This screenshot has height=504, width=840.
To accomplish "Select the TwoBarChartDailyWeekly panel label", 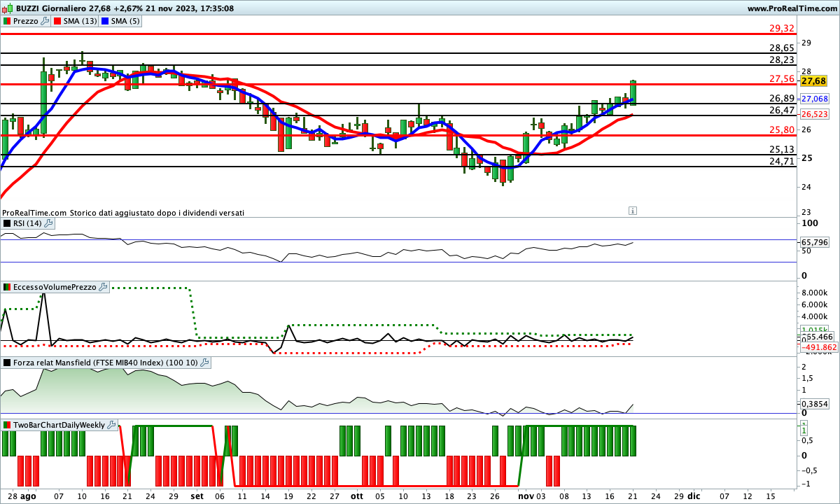I will [x=59, y=425].
